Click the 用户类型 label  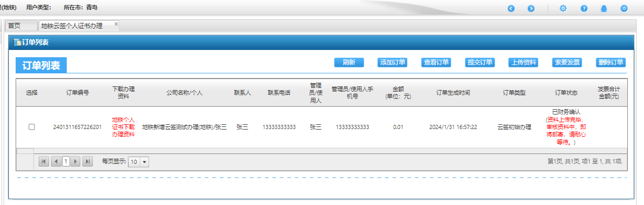click(39, 7)
